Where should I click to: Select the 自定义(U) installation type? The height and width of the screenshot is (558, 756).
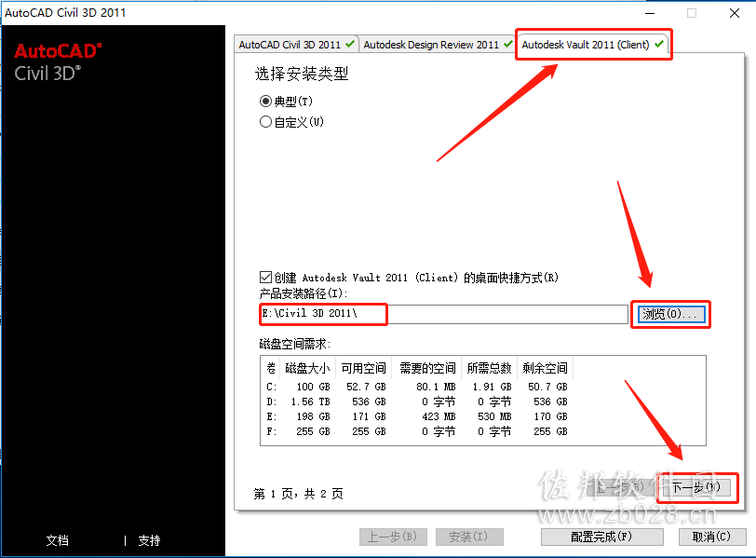291,122
